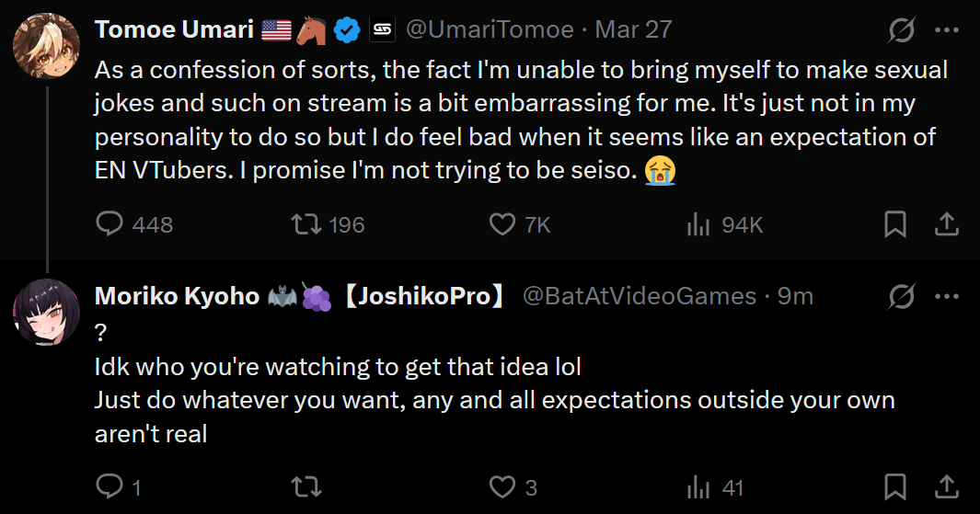Open Grok icon on Moriko's reply
This screenshot has height=514, width=980.
(x=902, y=296)
